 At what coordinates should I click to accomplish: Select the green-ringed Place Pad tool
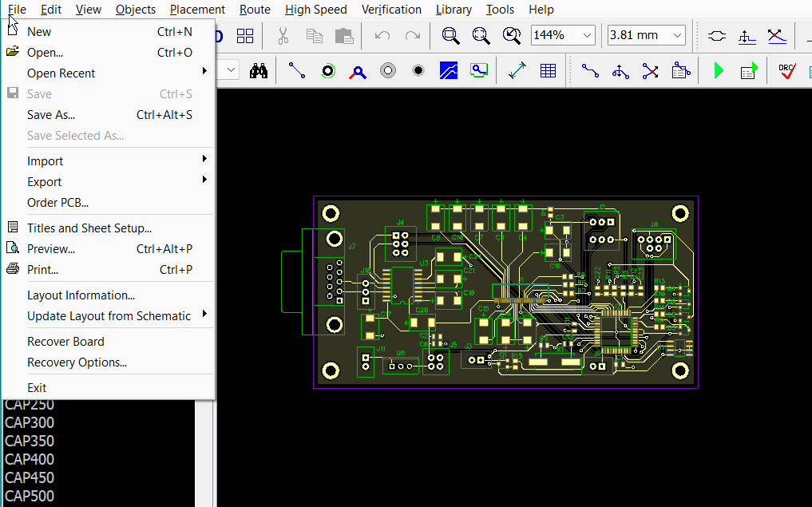click(x=328, y=70)
